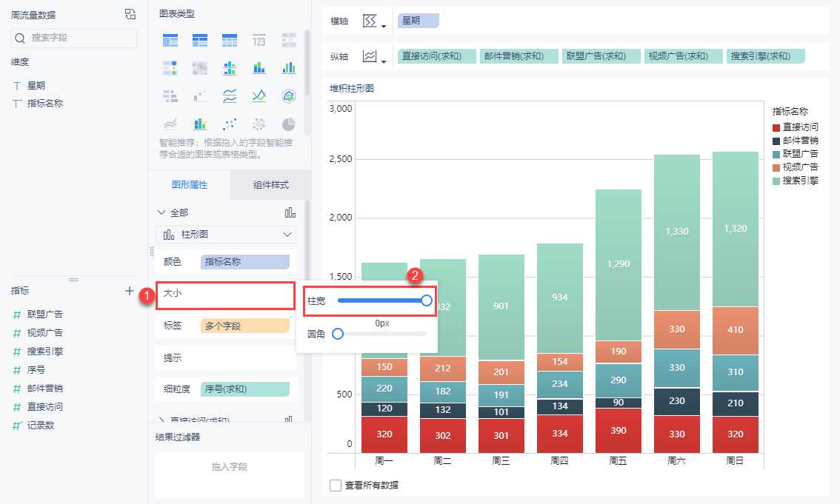Click the 圆角 slider handle
Screen dimensions: 840x504
point(338,334)
